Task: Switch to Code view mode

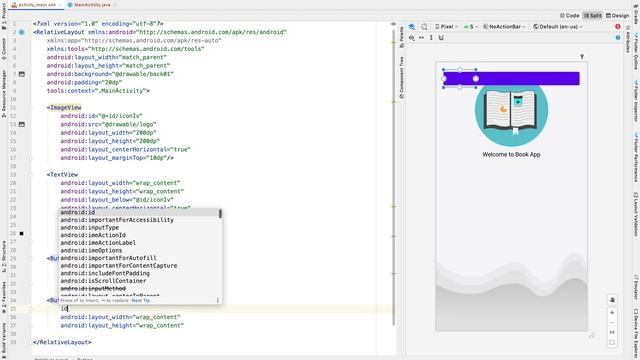Action: [569, 16]
